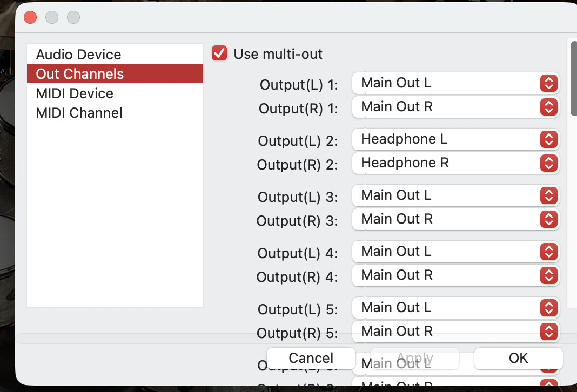Click the Apply button
Screen dimensions: 577x392
(x=415, y=358)
